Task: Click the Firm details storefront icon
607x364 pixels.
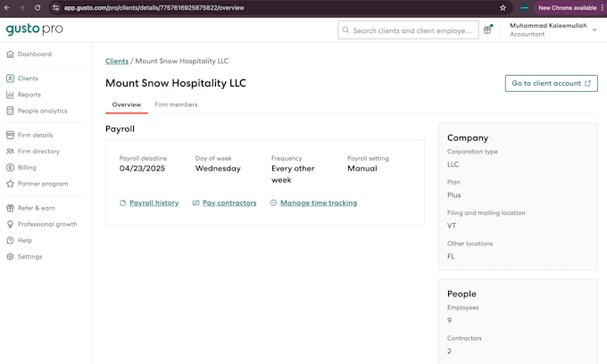Action: (x=10, y=135)
